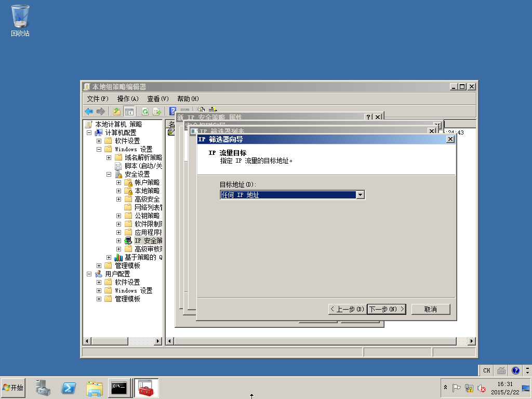Click the ? help button of IP 安全策略 属性 dialog

(x=368, y=117)
